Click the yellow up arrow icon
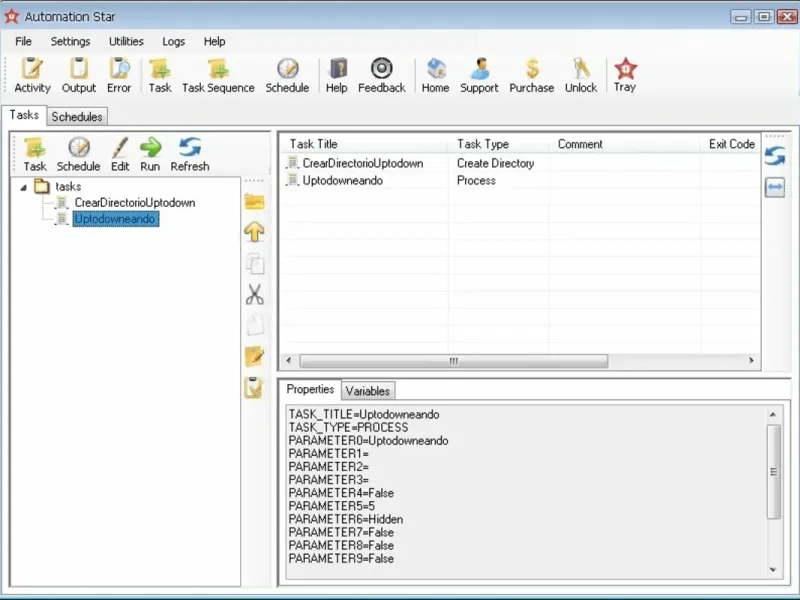 255,232
